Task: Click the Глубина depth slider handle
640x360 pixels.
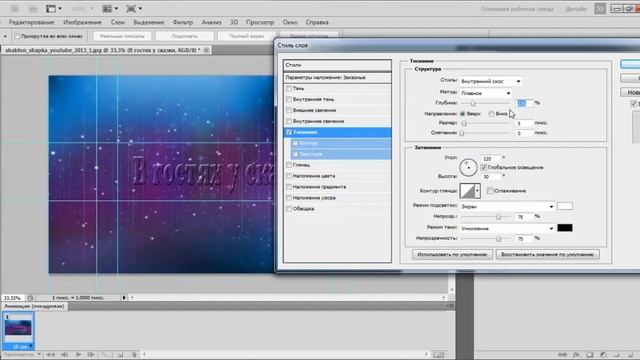Action: [473, 104]
